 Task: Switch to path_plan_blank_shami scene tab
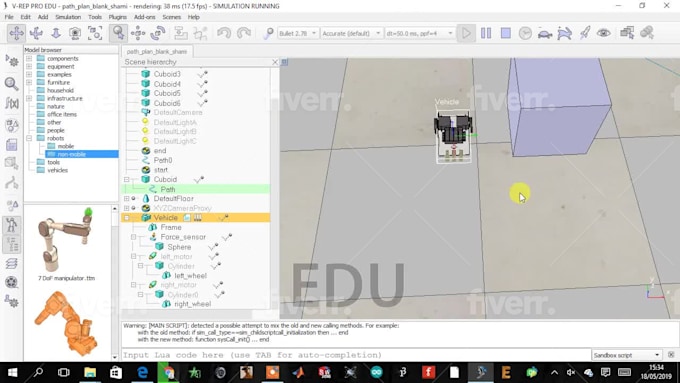[x=157, y=51]
